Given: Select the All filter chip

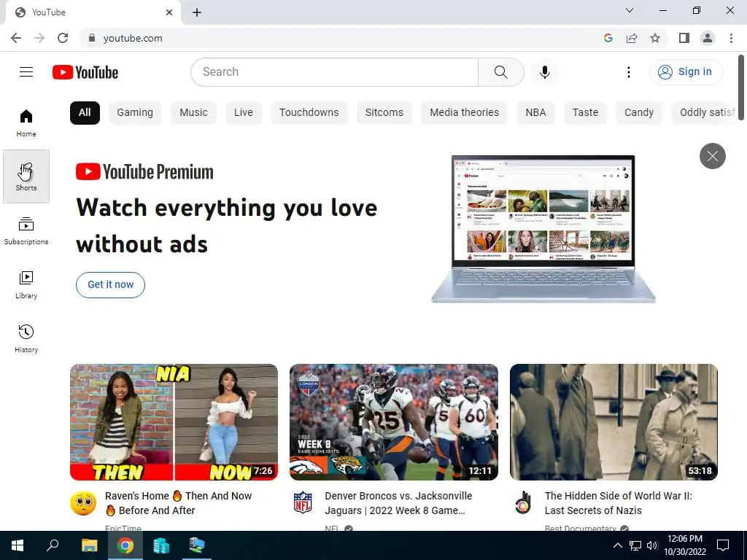Looking at the screenshot, I should (85, 112).
